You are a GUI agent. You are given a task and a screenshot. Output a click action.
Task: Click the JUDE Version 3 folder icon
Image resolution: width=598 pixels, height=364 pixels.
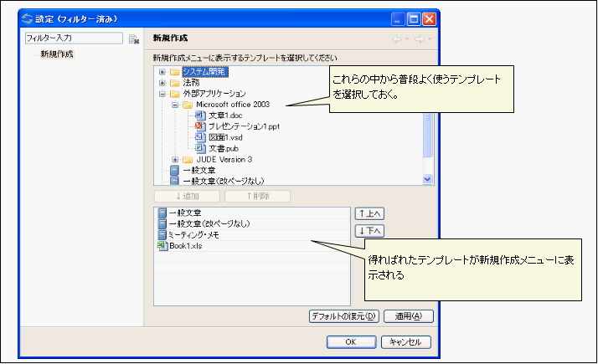point(188,160)
